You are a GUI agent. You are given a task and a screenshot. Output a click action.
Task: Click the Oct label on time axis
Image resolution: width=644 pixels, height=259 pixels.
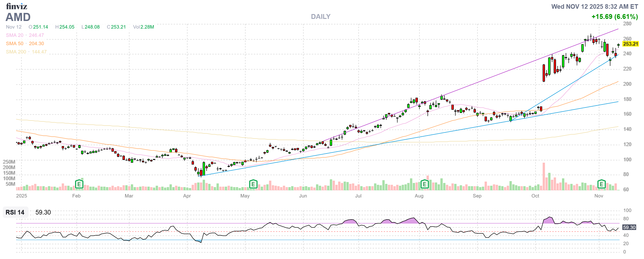[535, 196]
